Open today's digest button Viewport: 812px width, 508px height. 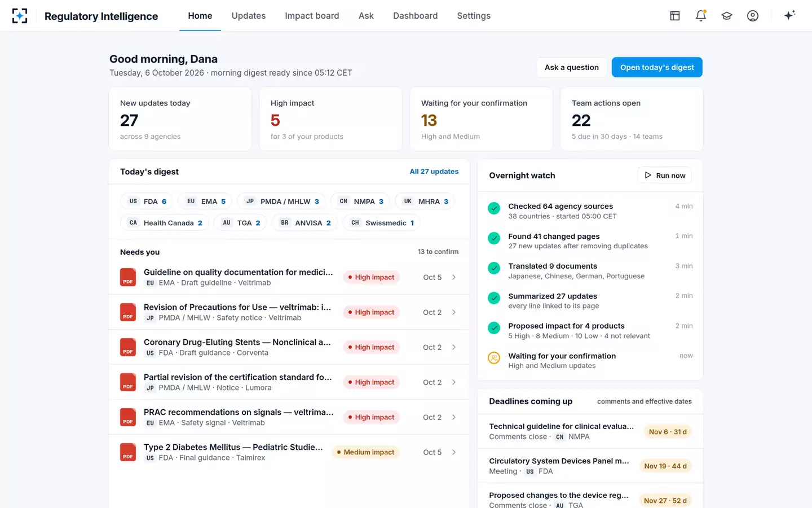[657, 67]
